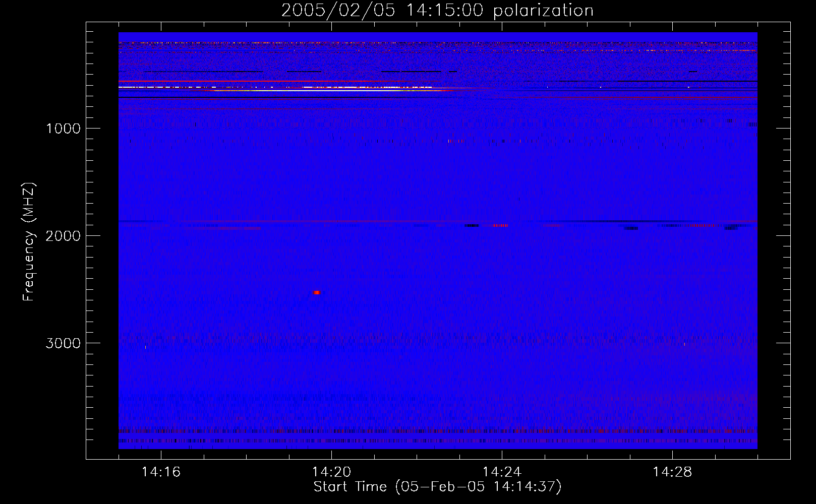
Task: Click the 'Start Time (05-Feb-05 14:14:37)' label
Action: [437, 487]
